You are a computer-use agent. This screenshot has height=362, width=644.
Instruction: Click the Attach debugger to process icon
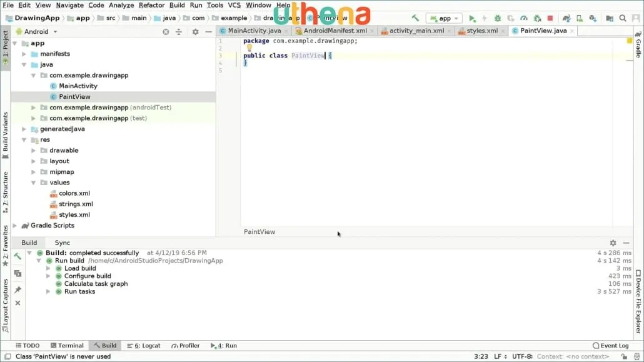click(537, 18)
